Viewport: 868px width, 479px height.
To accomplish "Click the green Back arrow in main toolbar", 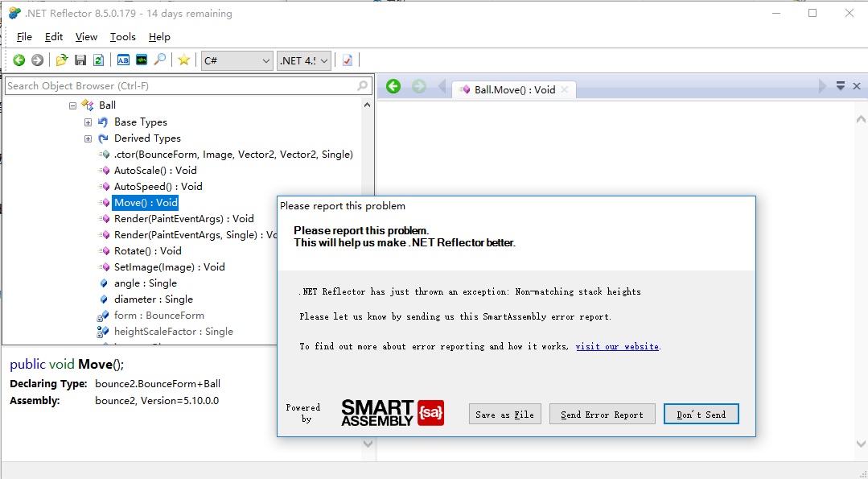I will pyautogui.click(x=19, y=60).
